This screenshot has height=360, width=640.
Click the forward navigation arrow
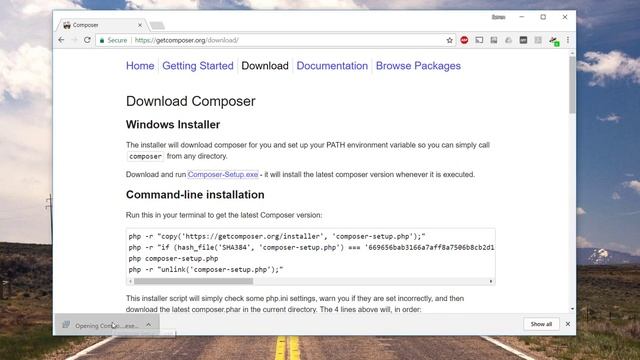(74, 40)
